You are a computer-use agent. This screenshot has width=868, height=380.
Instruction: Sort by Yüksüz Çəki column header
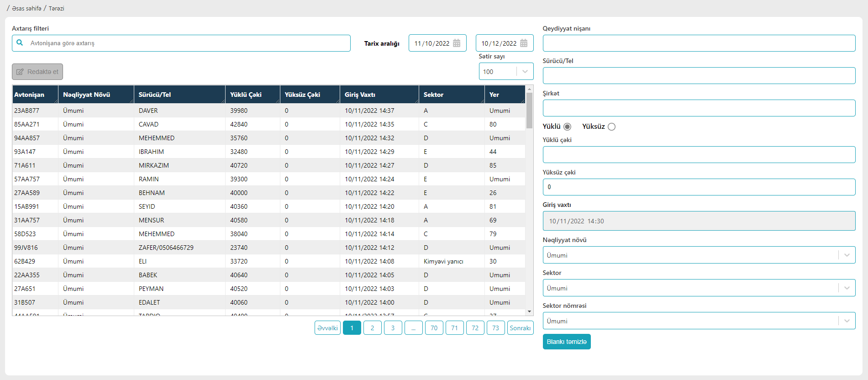(x=310, y=95)
